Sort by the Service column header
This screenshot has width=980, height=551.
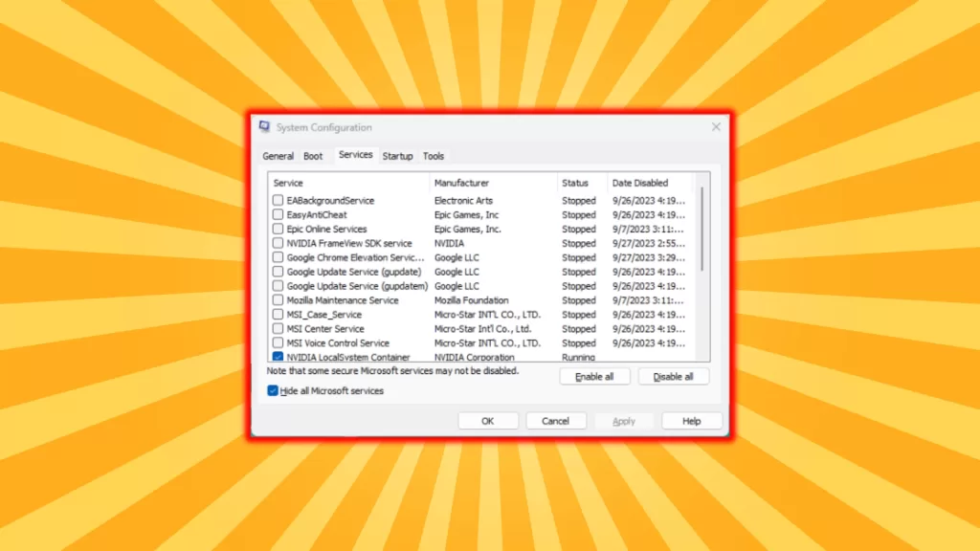coord(348,183)
